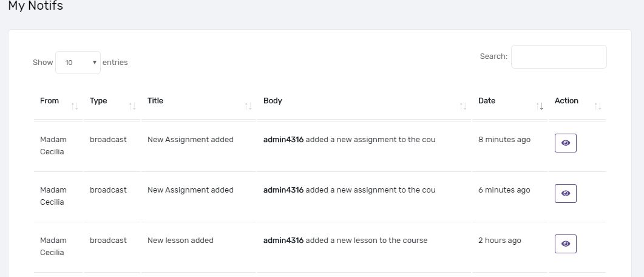Sort table by Body column arrows

463,106
